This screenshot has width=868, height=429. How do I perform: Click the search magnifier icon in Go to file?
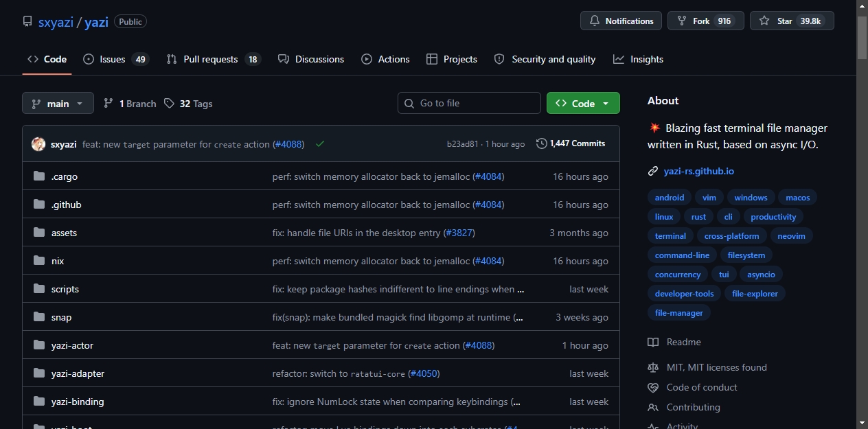point(410,103)
